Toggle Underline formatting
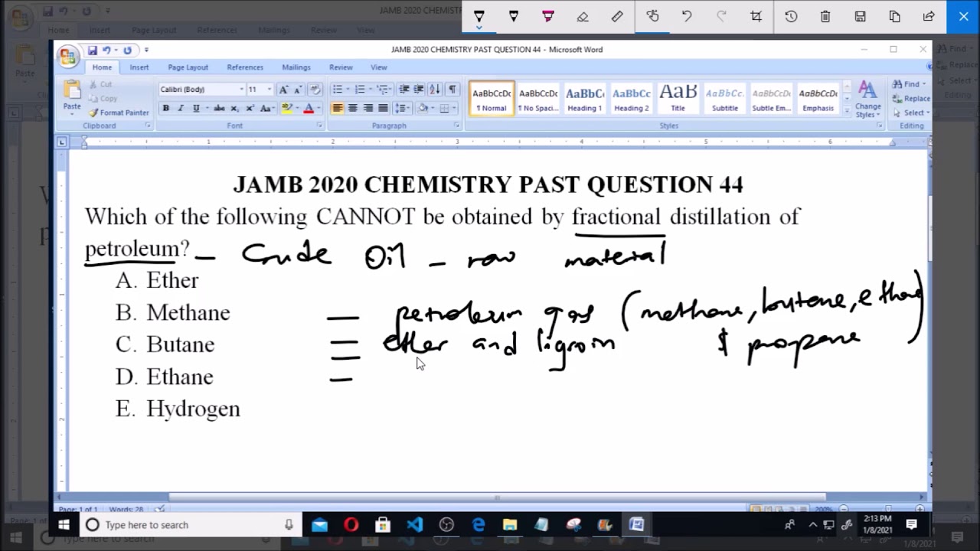This screenshot has width=980, height=551. [196, 109]
